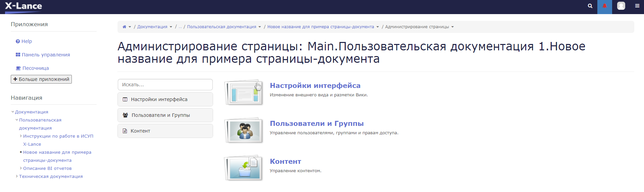Open Техническая документация tree item

tap(51, 176)
